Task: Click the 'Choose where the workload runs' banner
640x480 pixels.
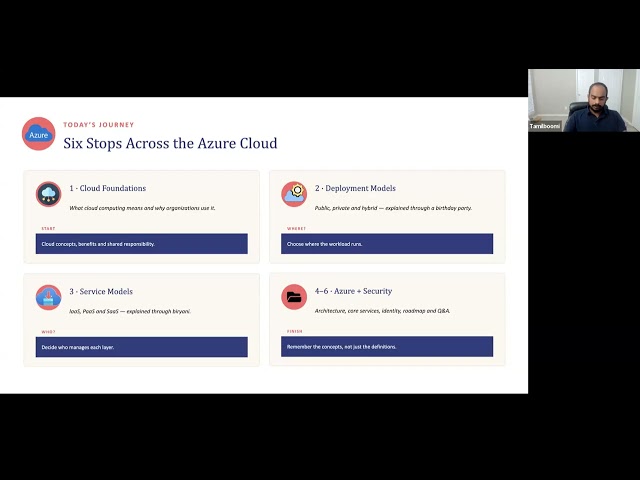Action: [x=387, y=244]
